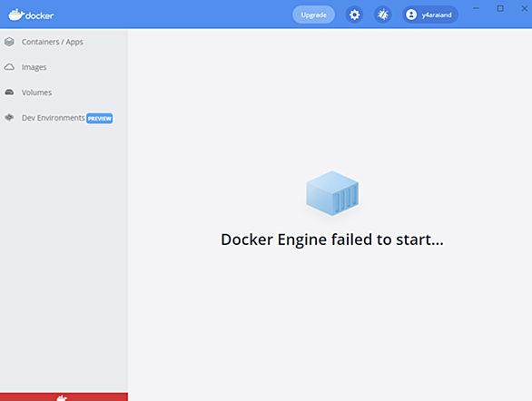Click the Dev Environments icon
The image size is (532, 401).
(x=9, y=118)
